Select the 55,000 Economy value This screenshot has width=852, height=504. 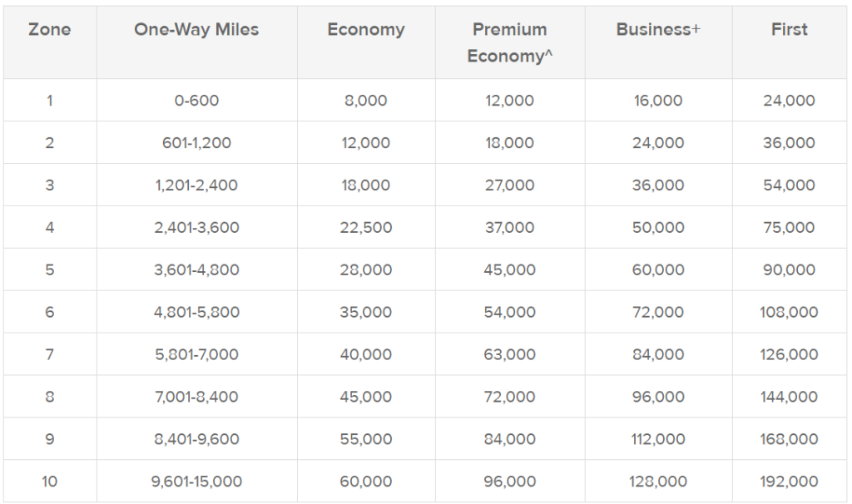click(x=366, y=439)
